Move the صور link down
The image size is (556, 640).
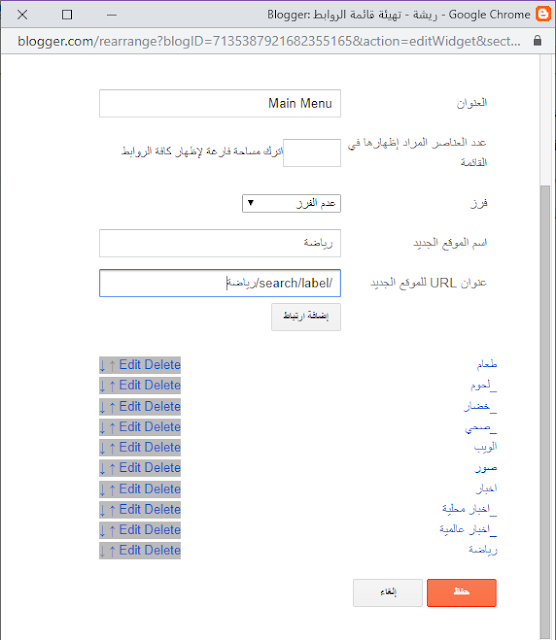(x=102, y=469)
